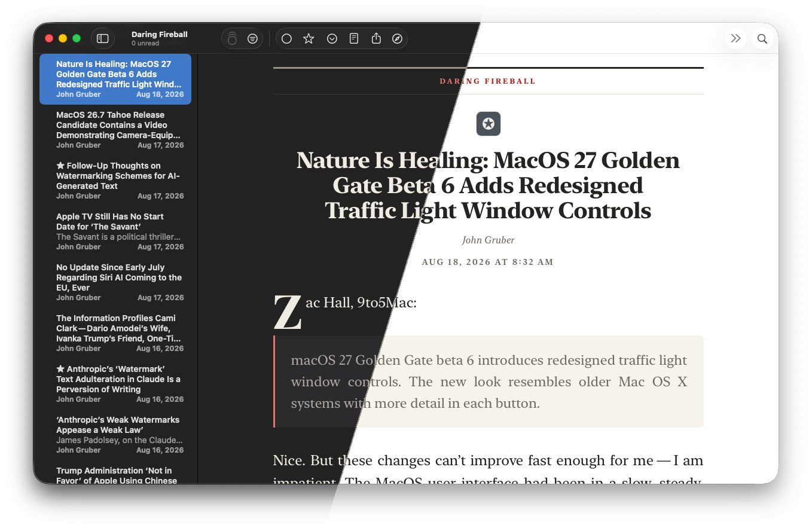812x528 pixels.
Task: Open the Share menu icon
Action: tap(376, 38)
